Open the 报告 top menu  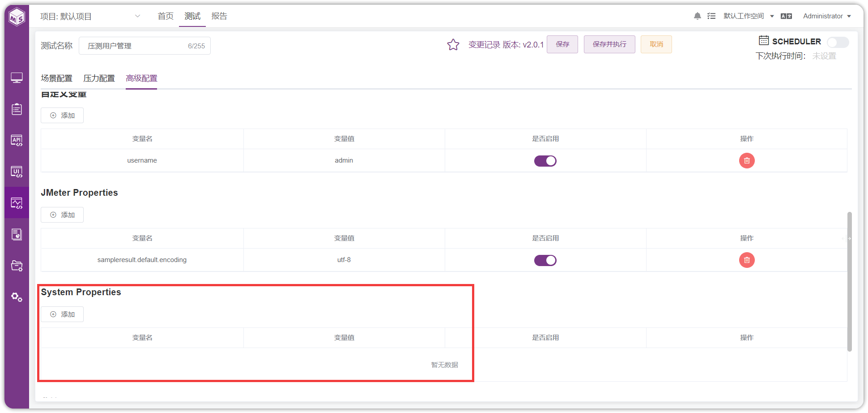219,16
